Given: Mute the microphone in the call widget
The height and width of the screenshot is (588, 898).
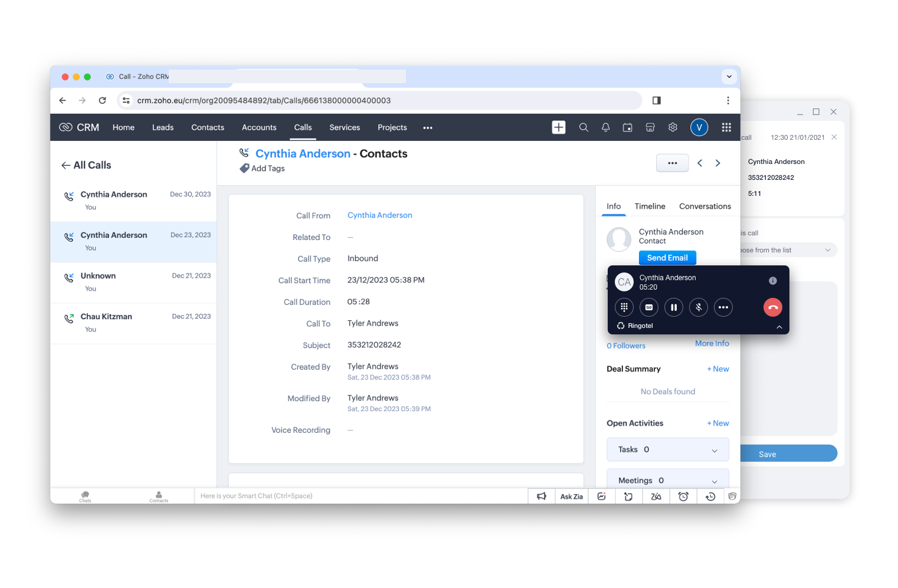Looking at the screenshot, I should (x=699, y=307).
